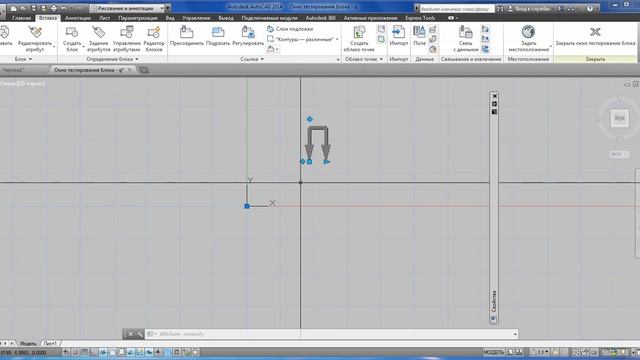This screenshot has width=640, height=360.
Task: Expand the Облако точек panel
Action: click(364, 59)
